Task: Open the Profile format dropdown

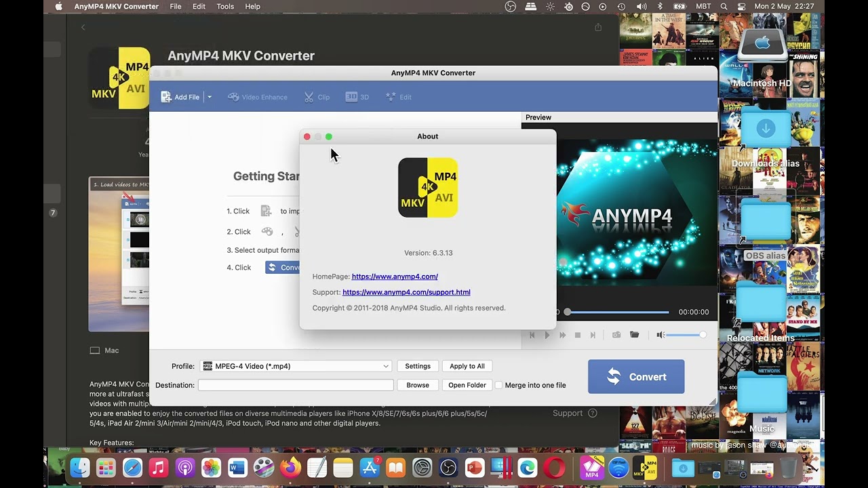Action: pyautogui.click(x=296, y=366)
